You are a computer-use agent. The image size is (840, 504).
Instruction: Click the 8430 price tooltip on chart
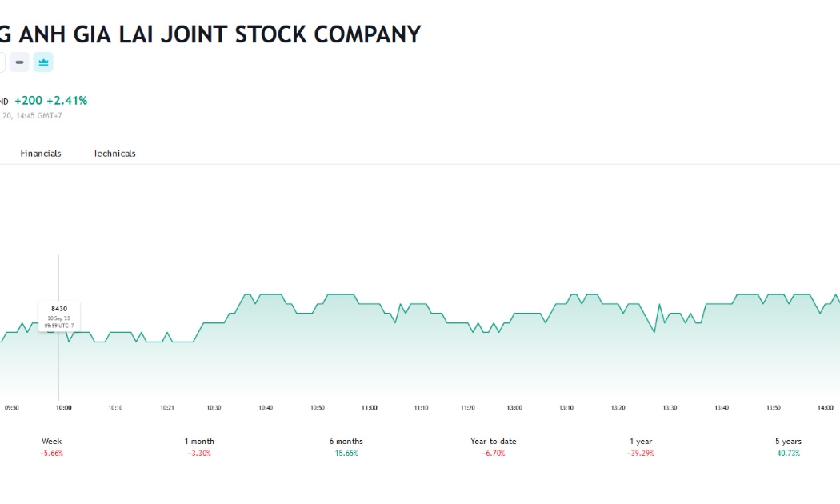(59, 317)
